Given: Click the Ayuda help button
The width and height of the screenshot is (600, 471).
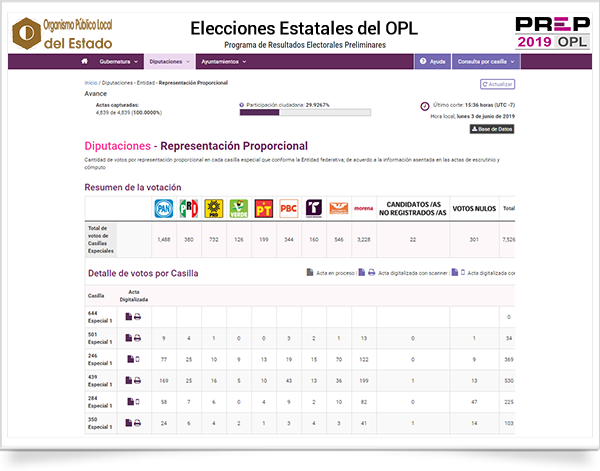Looking at the screenshot, I should pos(432,62).
